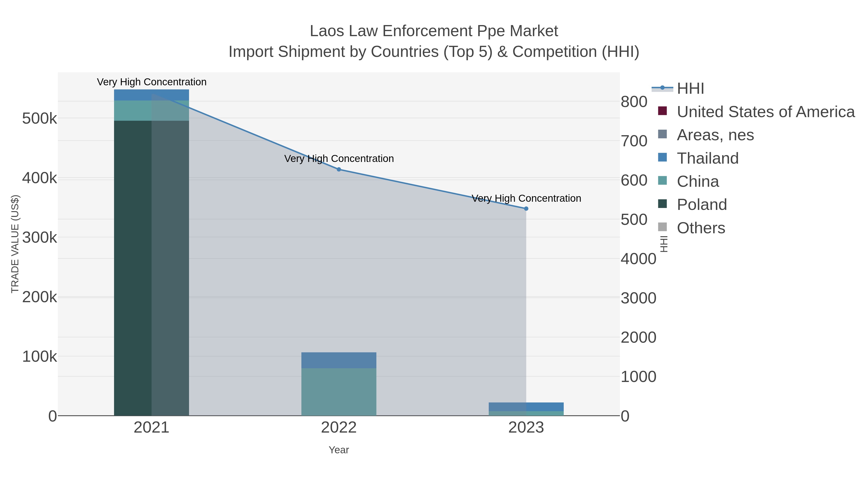Click the TRADE VALUE (US$) axis title
Viewport: 868px width, 488px height.
click(x=15, y=244)
